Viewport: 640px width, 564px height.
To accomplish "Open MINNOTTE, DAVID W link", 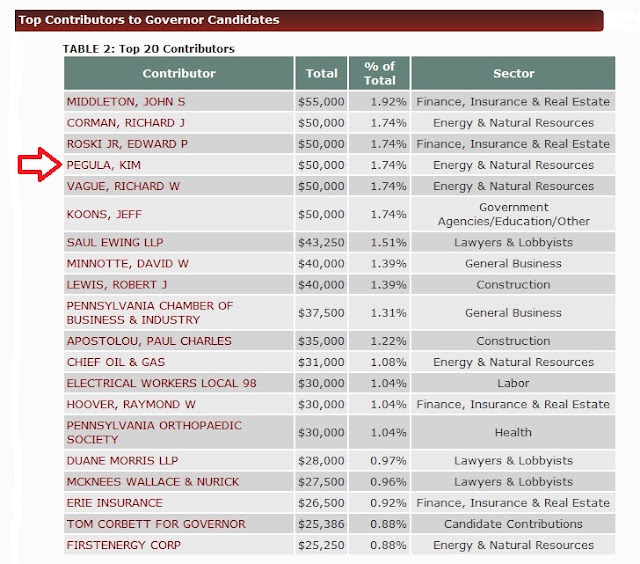I will click(127, 264).
